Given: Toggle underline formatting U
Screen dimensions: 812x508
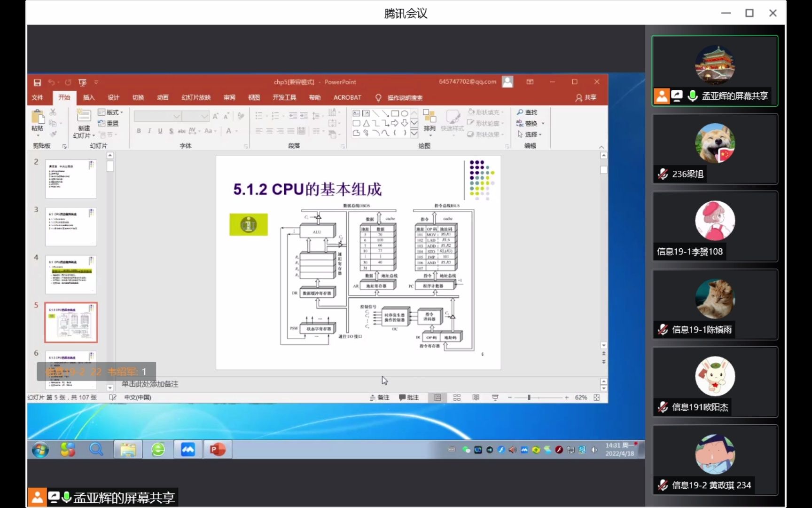Looking at the screenshot, I should pos(160,131).
